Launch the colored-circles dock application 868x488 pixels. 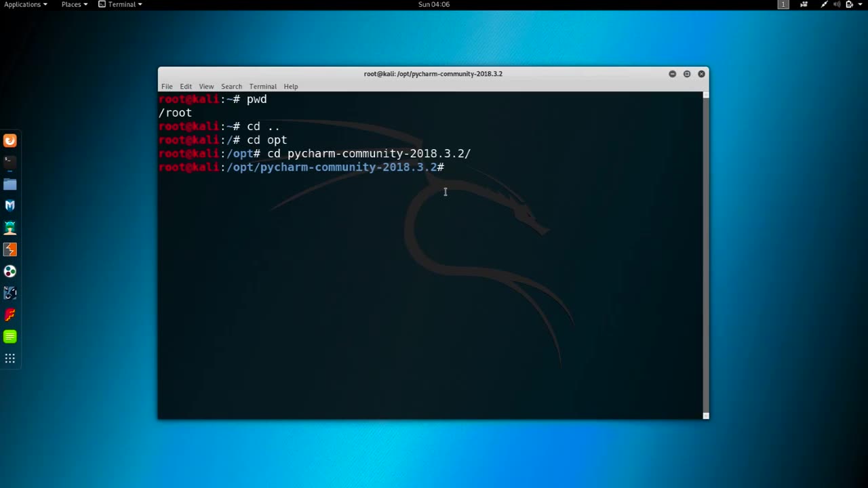10,271
